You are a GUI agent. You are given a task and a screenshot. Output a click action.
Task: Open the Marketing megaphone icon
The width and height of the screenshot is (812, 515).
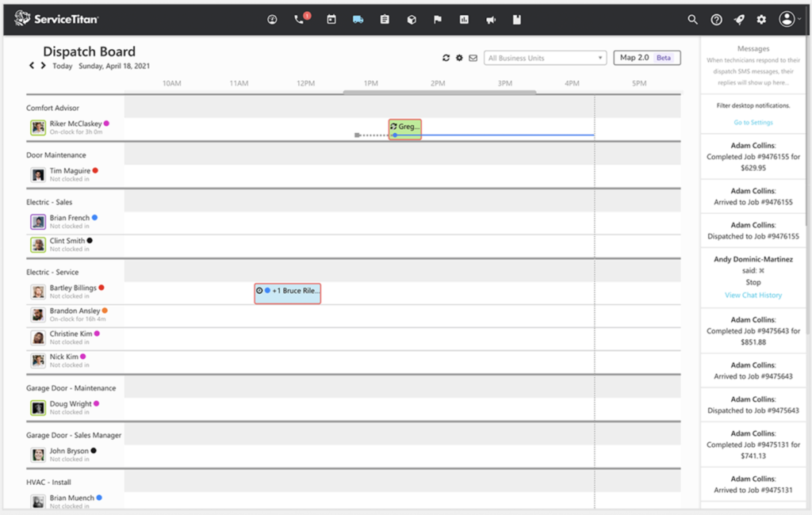[x=491, y=19]
